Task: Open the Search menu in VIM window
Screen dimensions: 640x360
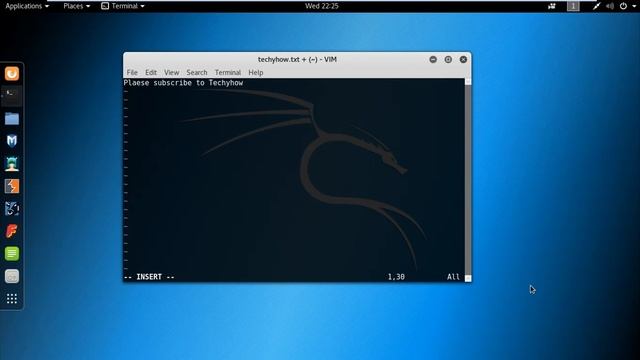Action: 197,73
